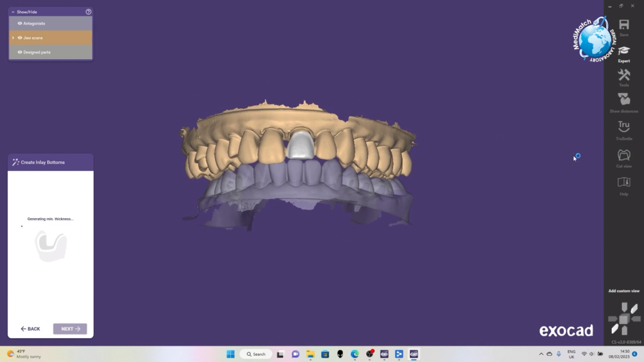Open the Help icon in sidebar
Viewport: 644px width, 362px height.
pos(623,183)
